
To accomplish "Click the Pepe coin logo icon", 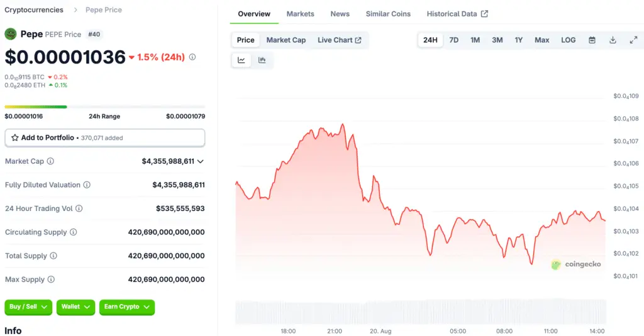I will click(10, 34).
